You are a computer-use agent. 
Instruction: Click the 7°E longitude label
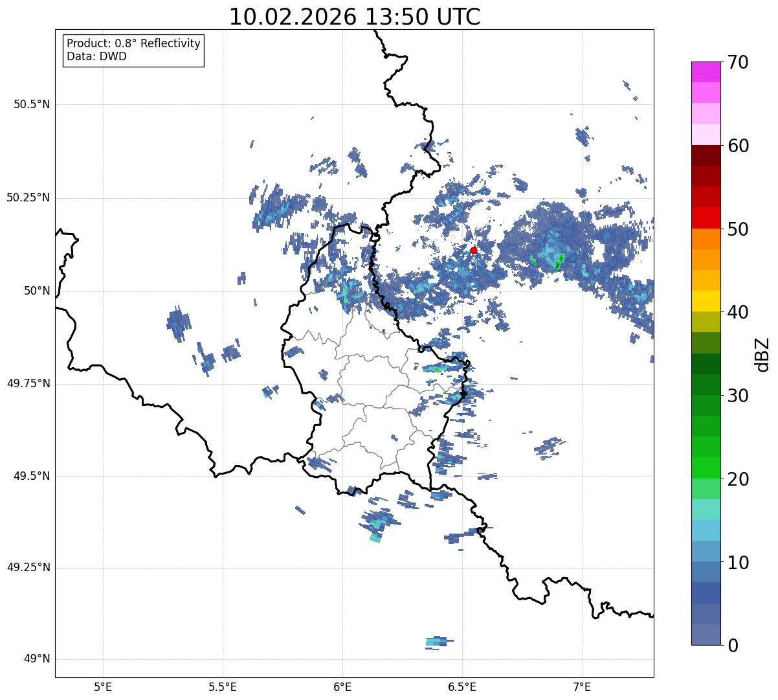pyautogui.click(x=582, y=686)
